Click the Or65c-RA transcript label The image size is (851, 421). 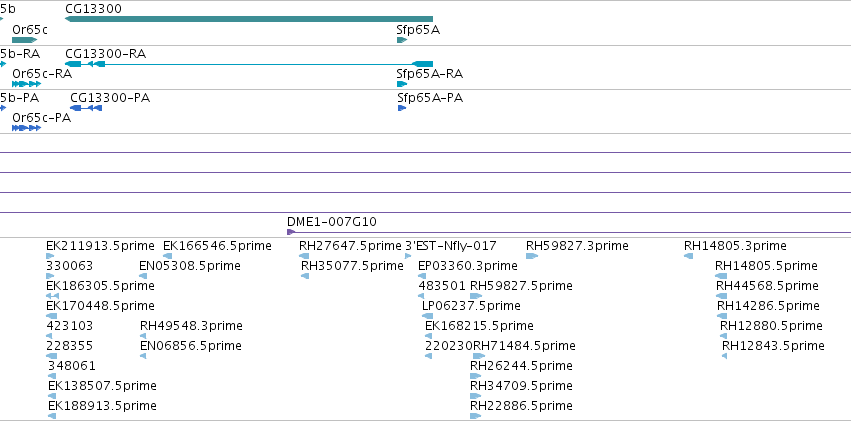42,74
